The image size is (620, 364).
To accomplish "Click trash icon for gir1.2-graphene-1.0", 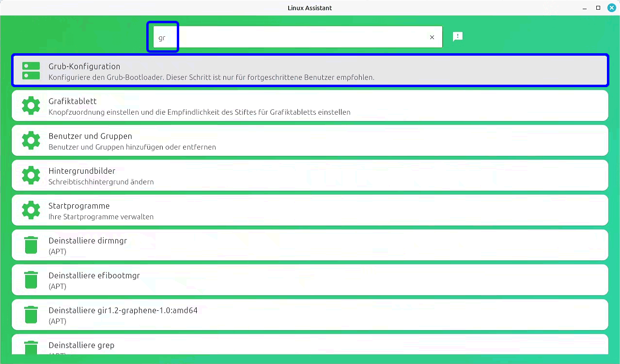I will (31, 315).
